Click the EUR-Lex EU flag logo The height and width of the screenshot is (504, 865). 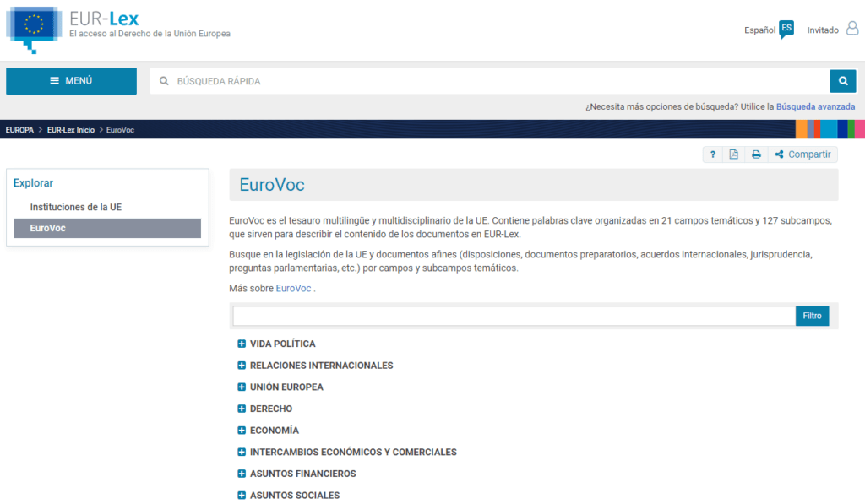tap(34, 30)
